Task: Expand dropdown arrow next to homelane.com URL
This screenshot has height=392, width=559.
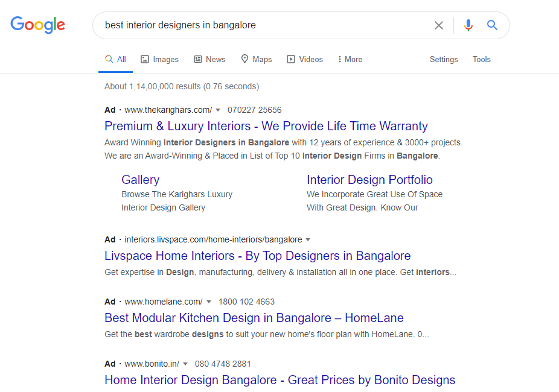Action: click(209, 302)
